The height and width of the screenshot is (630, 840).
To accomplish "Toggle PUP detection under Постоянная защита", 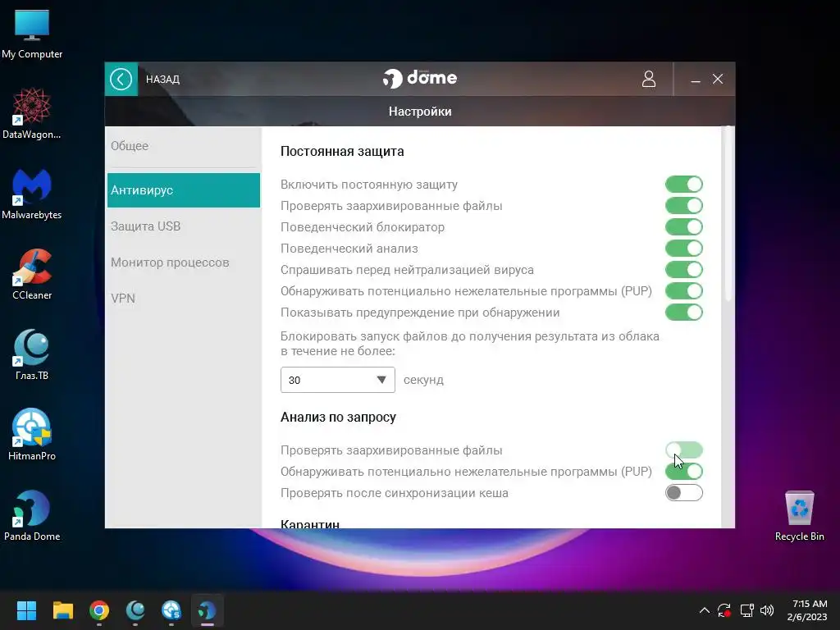I will pyautogui.click(x=684, y=291).
